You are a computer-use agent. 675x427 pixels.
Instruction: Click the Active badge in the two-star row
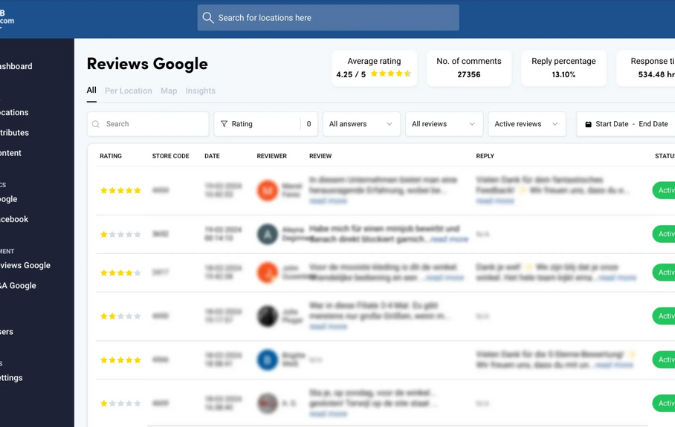click(x=664, y=316)
